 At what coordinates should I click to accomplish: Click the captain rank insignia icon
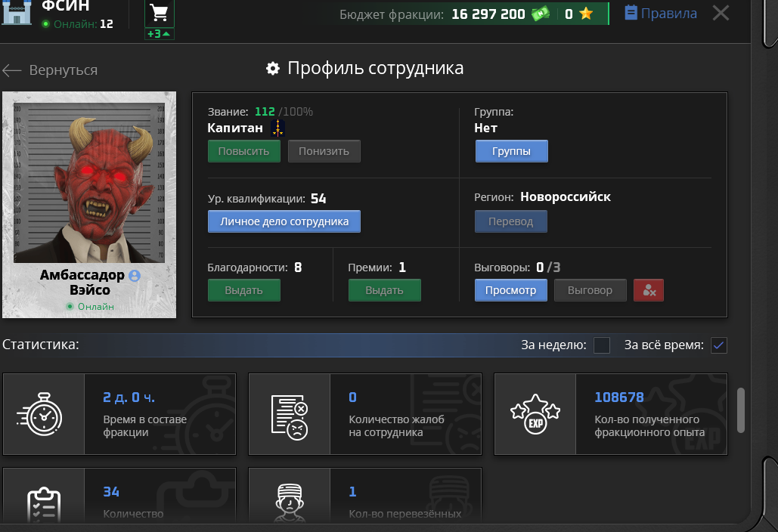coord(278,128)
